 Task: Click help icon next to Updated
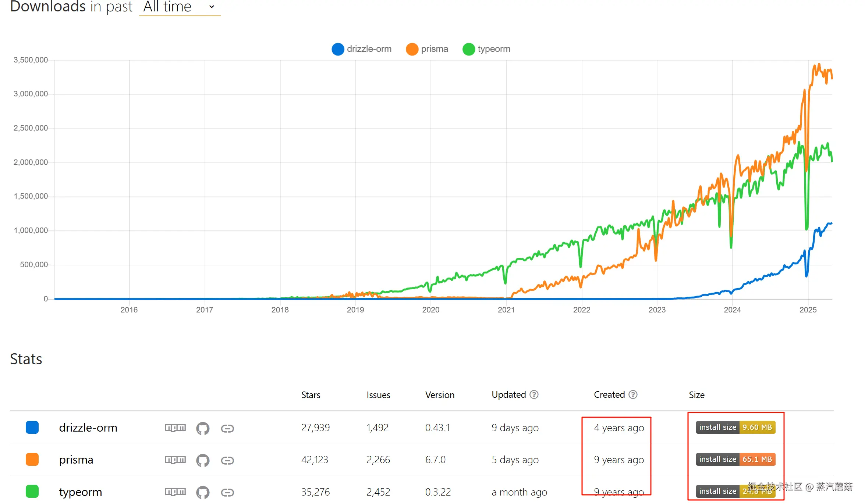[534, 395]
